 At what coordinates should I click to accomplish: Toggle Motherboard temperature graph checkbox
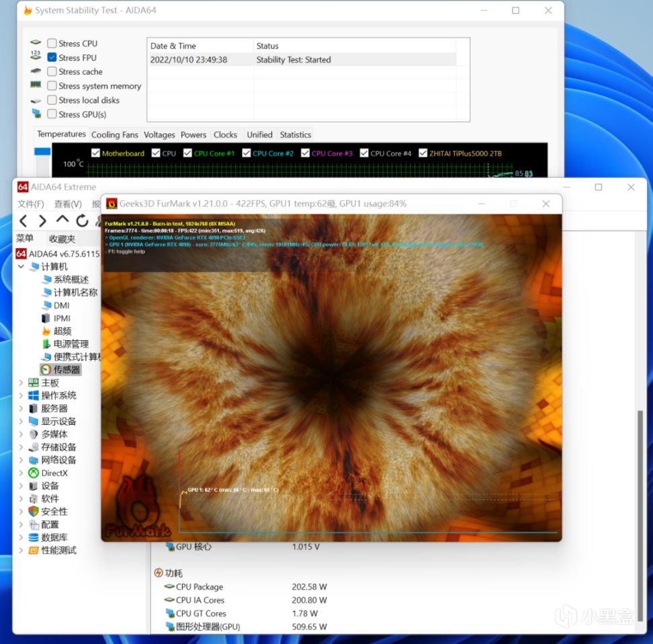click(96, 153)
